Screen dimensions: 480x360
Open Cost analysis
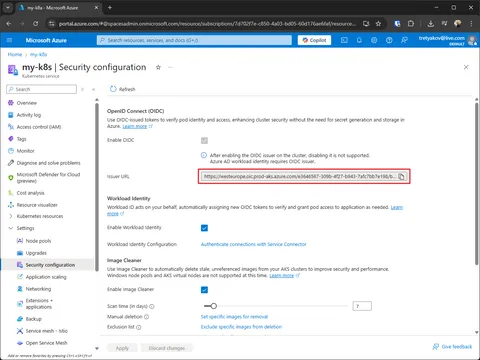pyautogui.click(x=30, y=193)
